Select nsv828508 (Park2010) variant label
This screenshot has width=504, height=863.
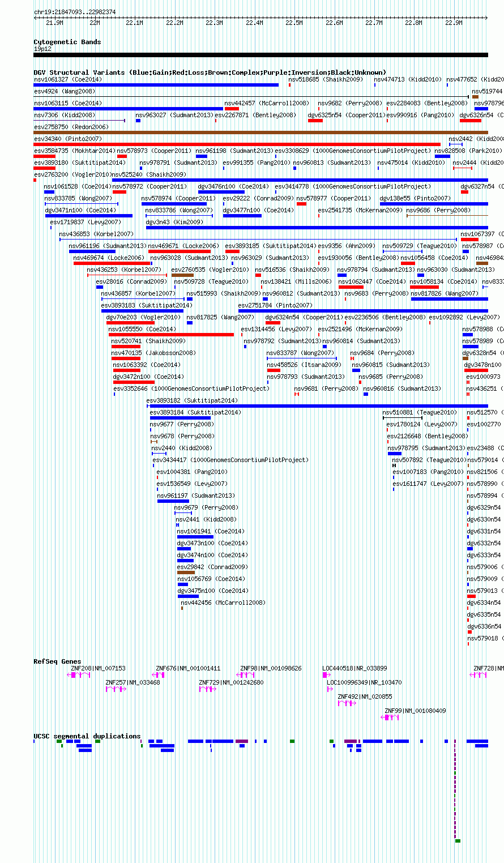tap(468, 151)
